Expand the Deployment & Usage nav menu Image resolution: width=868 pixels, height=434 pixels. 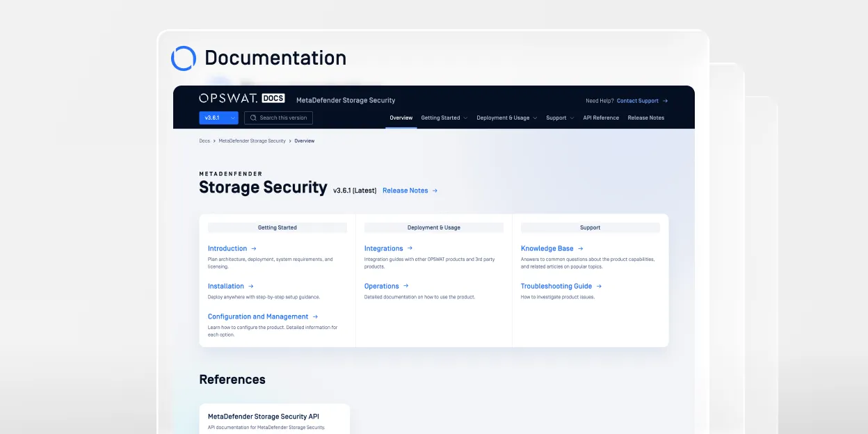(506, 118)
